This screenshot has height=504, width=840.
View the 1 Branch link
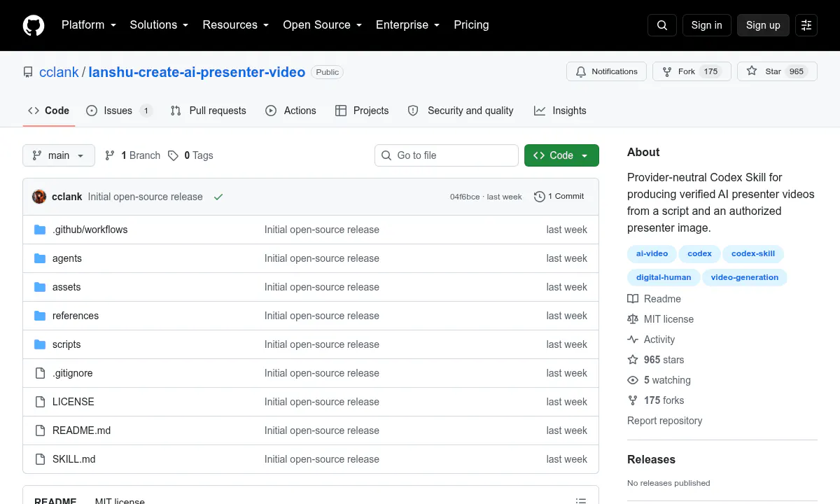pyautogui.click(x=132, y=155)
